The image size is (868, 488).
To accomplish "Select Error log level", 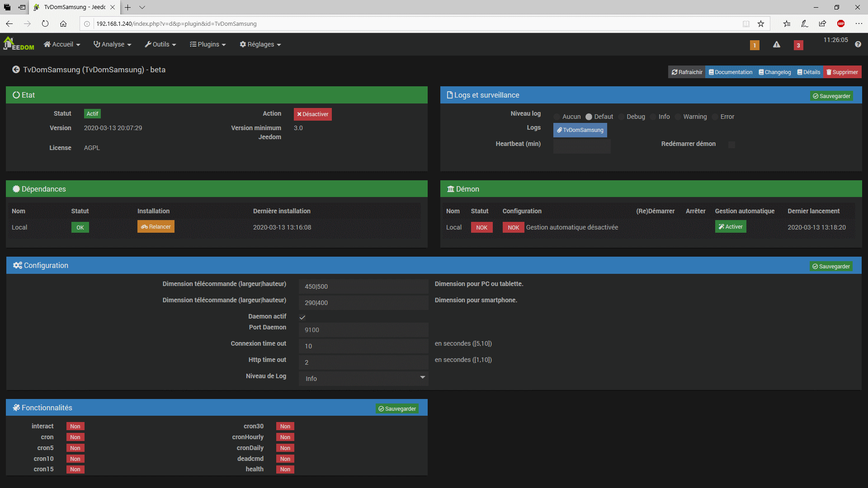I will 715,117.
